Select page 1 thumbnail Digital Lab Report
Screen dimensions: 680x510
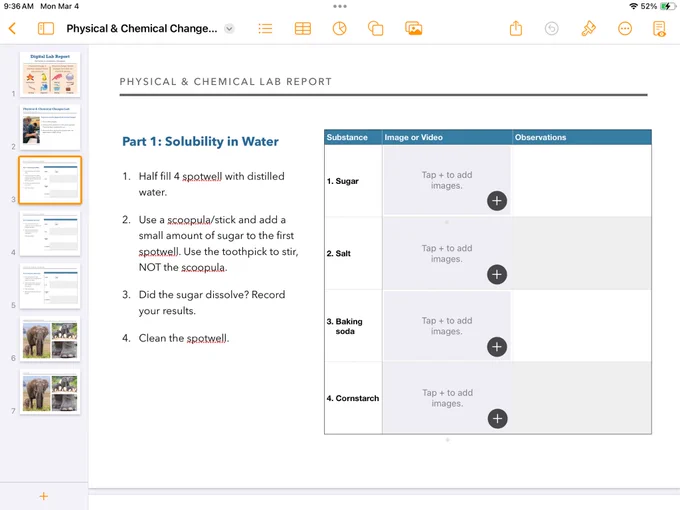tap(50, 74)
